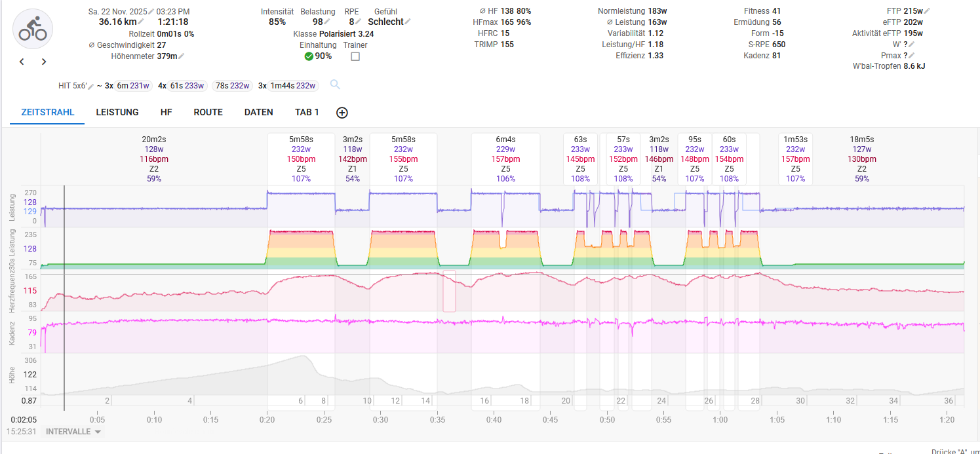
Task: Open the ROUTE tab
Action: [x=208, y=112]
